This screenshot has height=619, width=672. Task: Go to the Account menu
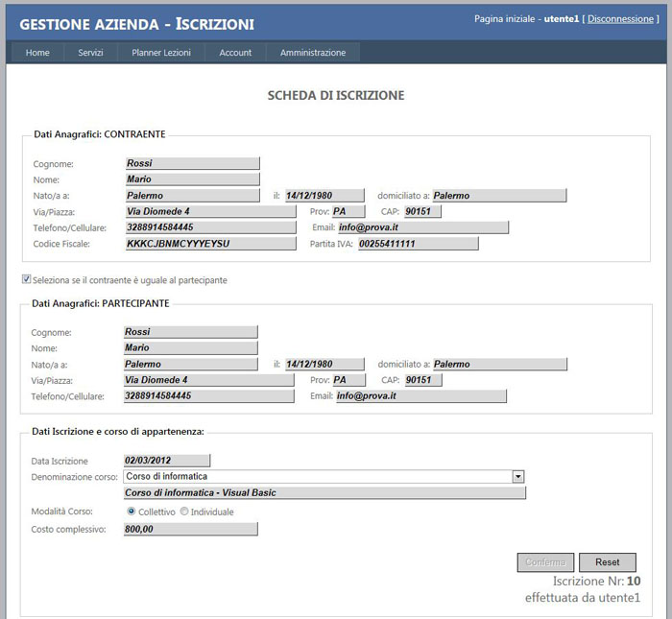click(x=235, y=52)
